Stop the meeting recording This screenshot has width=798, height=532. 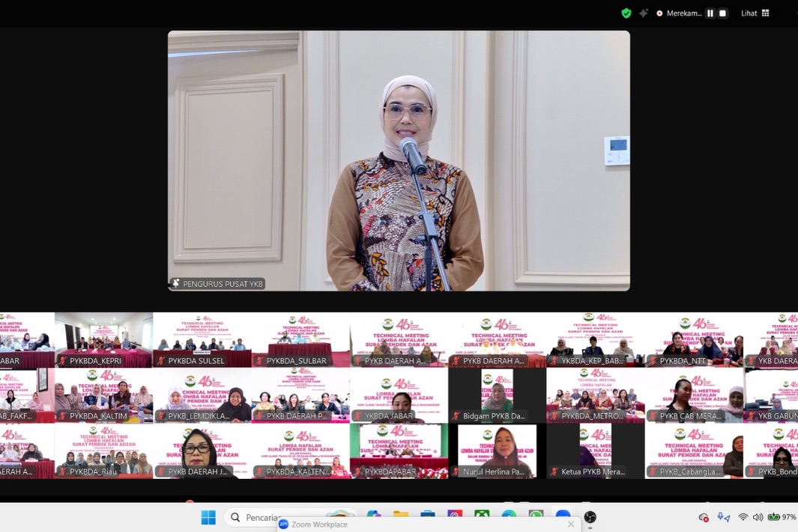[x=722, y=13]
